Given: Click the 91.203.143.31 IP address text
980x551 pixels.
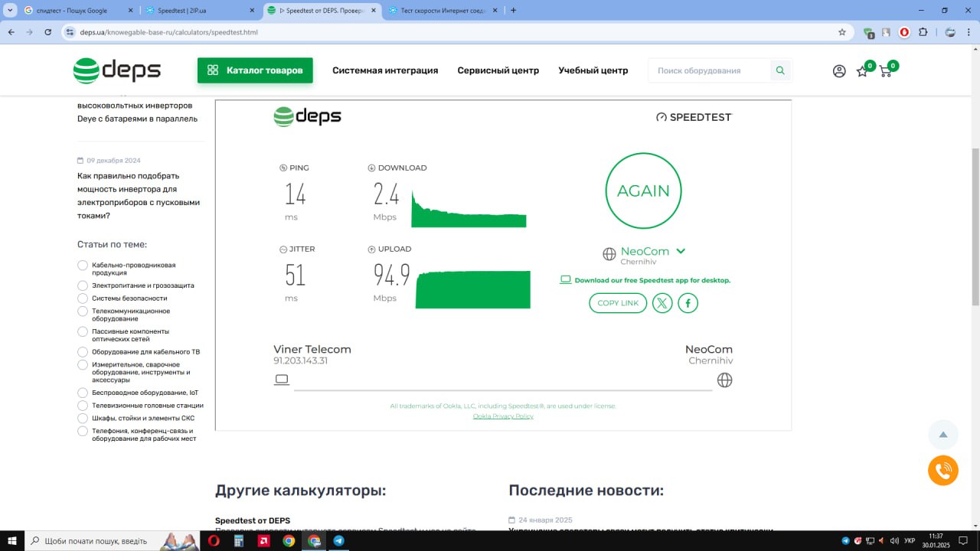Looking at the screenshot, I should point(301,360).
